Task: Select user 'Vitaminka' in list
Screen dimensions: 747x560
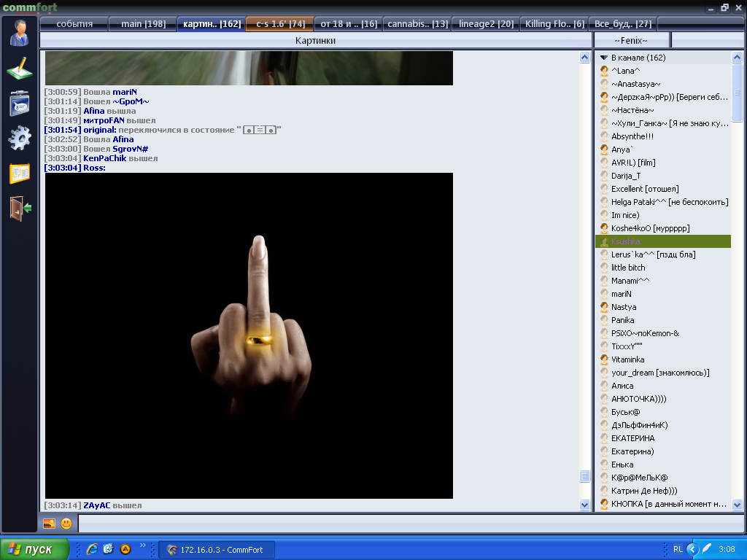Action: (x=663, y=359)
